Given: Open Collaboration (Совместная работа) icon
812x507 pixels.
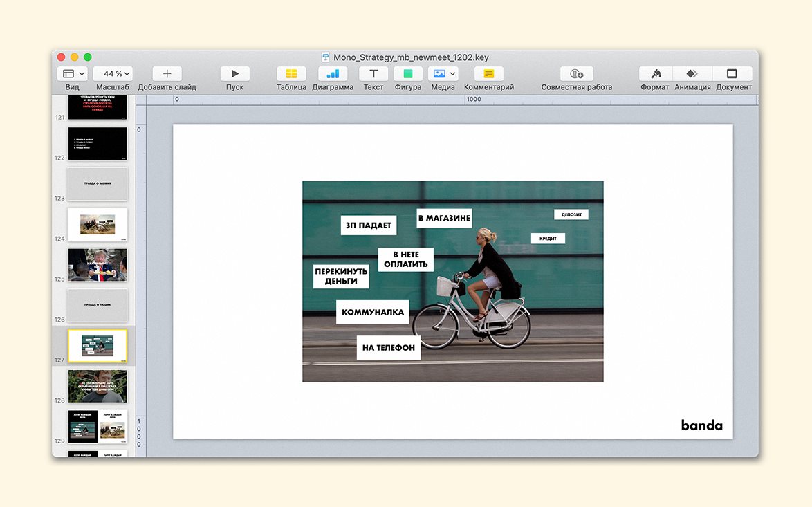Looking at the screenshot, I should pos(576,73).
